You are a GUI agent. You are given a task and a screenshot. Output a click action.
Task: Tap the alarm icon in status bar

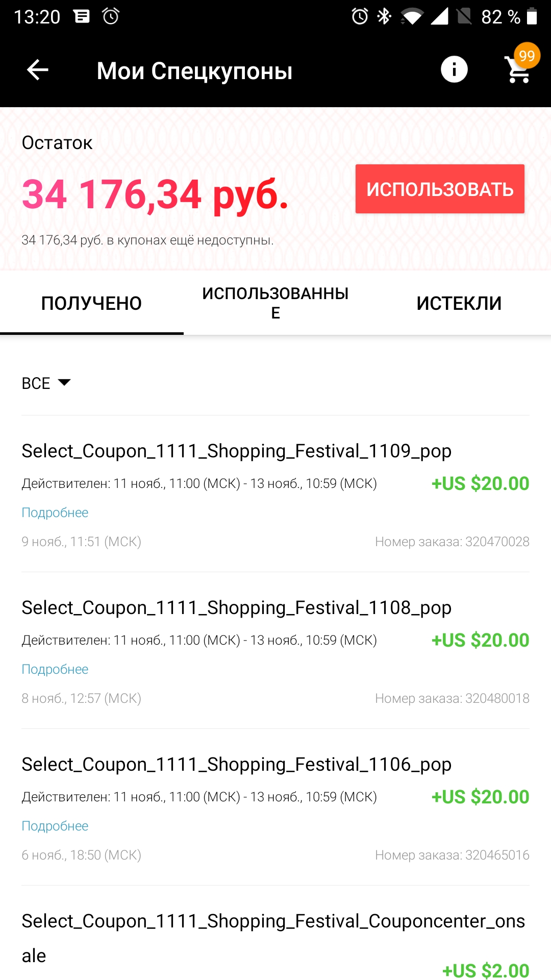tap(360, 16)
